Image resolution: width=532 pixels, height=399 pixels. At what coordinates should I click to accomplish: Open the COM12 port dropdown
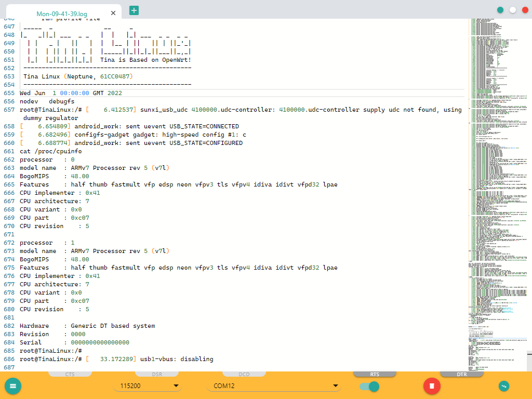273,386
